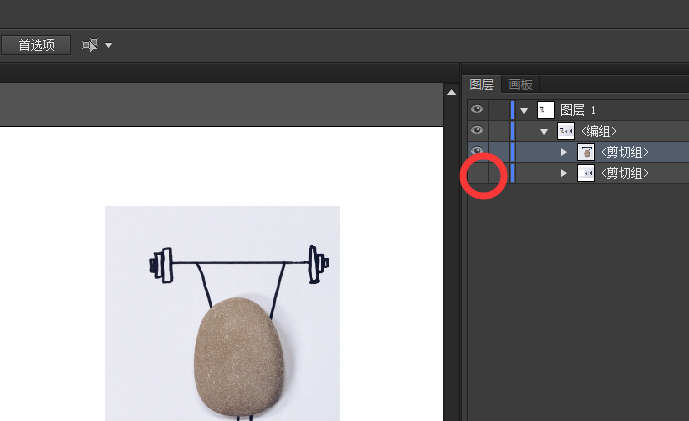Open the dropdown arrow beside select similar icon
Viewport: 689px width, 421px height.
tap(108, 45)
